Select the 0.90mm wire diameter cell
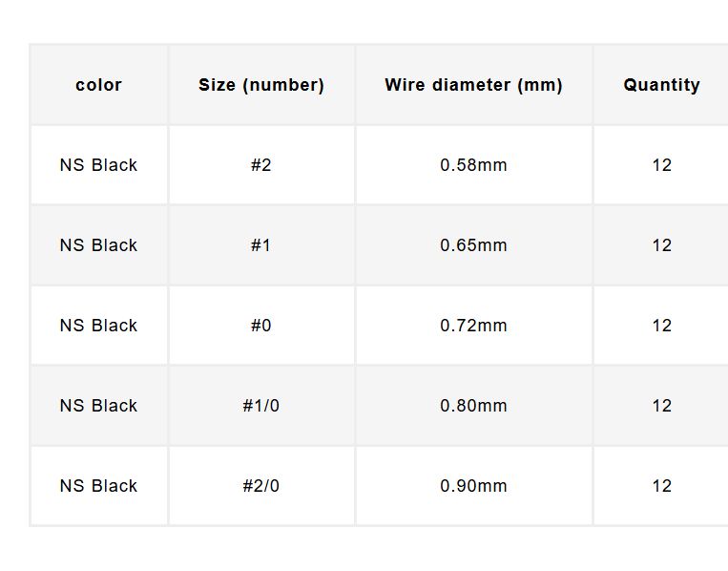The height and width of the screenshot is (571, 728). pyautogui.click(x=473, y=486)
